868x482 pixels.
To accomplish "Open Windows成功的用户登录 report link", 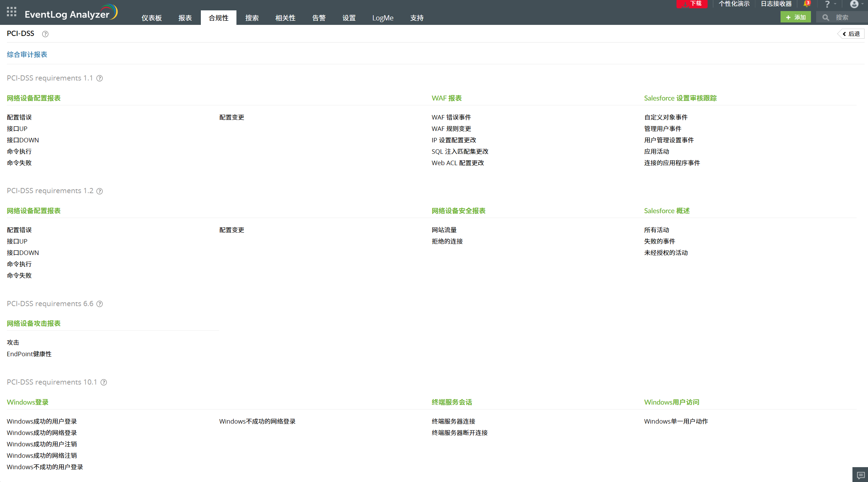I will pyautogui.click(x=42, y=422).
